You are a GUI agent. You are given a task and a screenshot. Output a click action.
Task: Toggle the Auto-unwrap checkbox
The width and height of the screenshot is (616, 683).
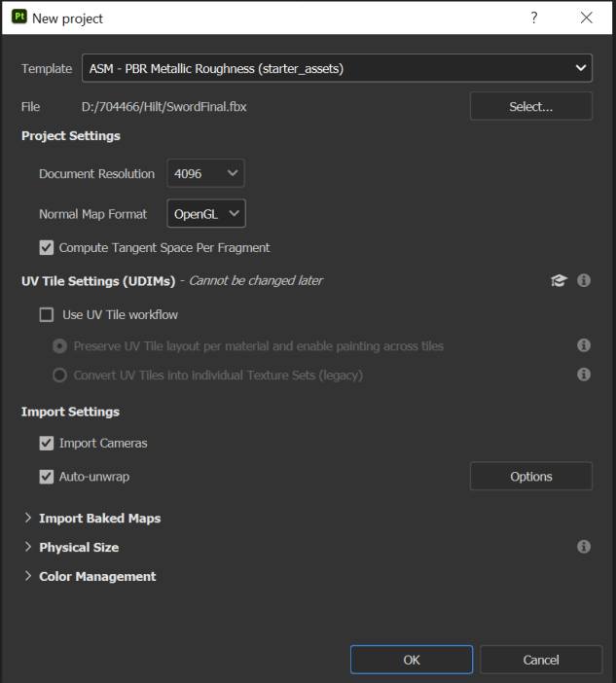(47, 477)
